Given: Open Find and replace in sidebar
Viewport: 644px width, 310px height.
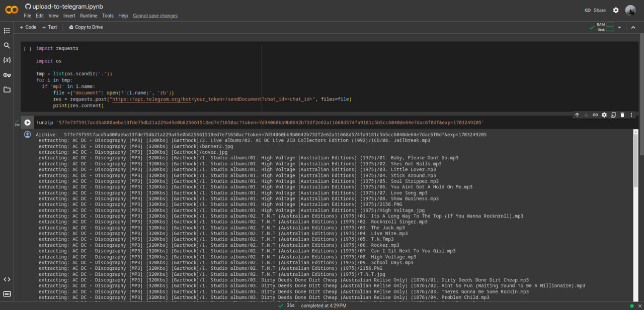Looking at the screenshot, I should (x=7, y=45).
